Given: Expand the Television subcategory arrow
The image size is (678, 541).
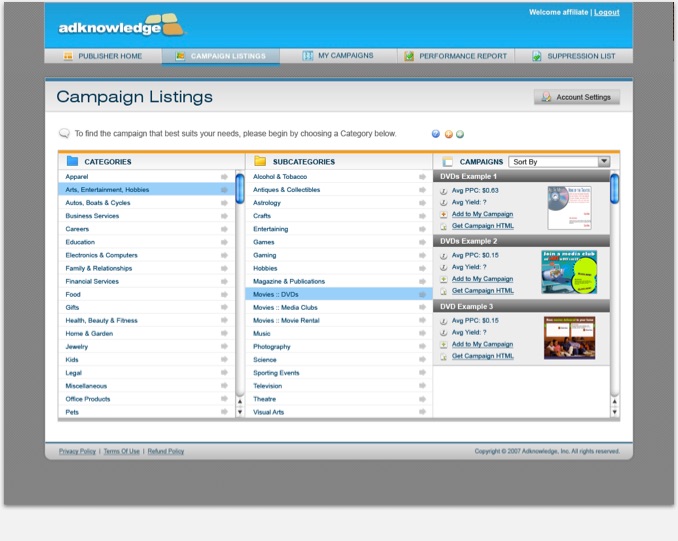Looking at the screenshot, I should point(422,386).
